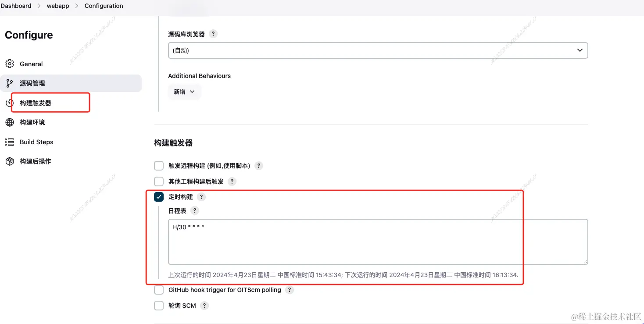Open Configuration breadcrumb link
644x324 pixels.
(104, 6)
